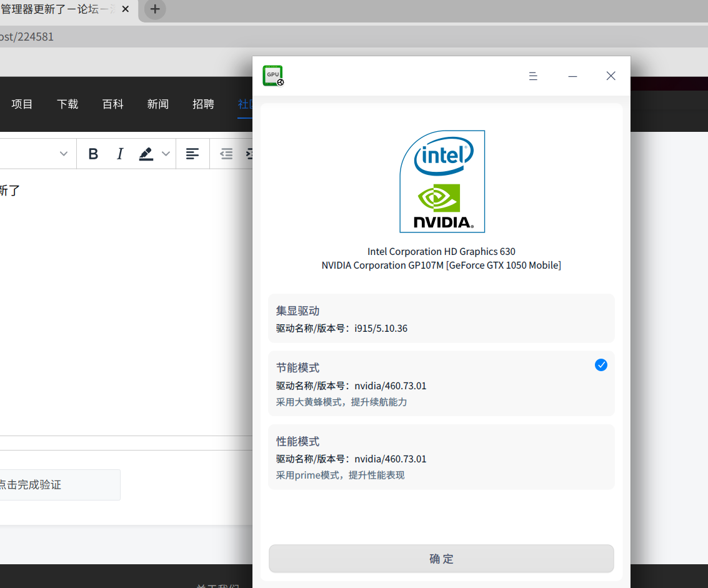Open a new browser tab
Viewport: 708px width, 588px height.
point(155,9)
